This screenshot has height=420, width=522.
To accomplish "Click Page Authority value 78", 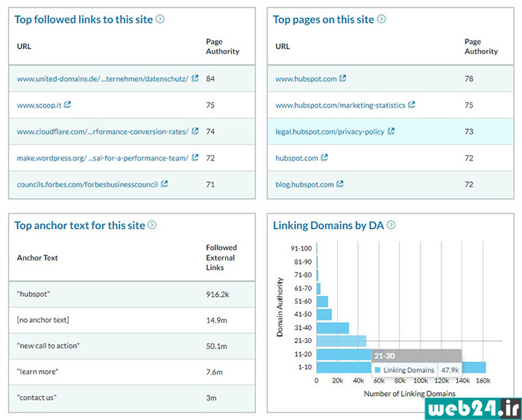I will (x=469, y=79).
